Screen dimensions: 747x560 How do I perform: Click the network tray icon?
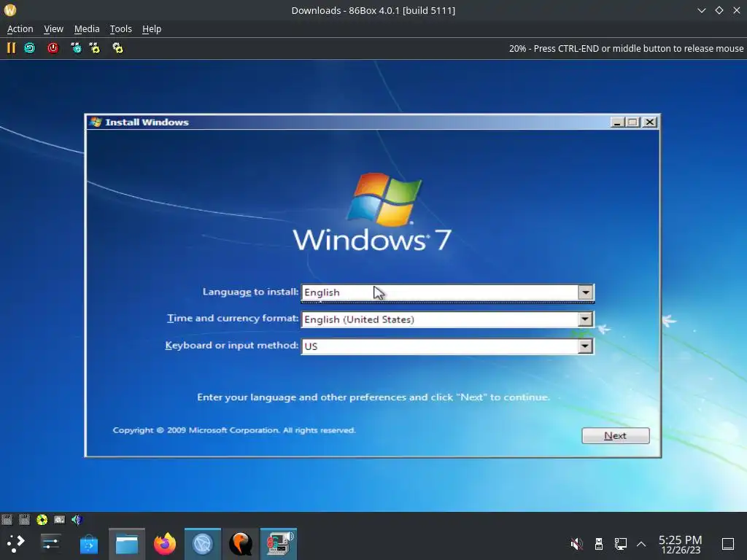click(x=620, y=543)
